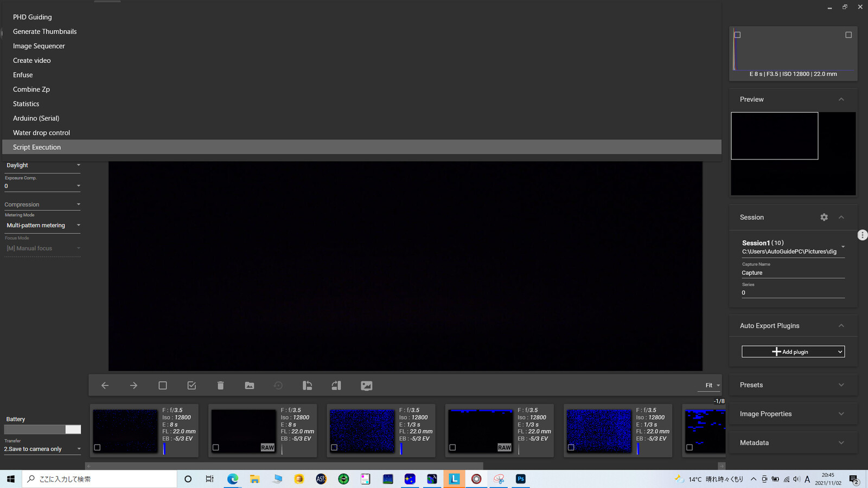Open the Windows Start menu
This screenshot has width=868, height=488.
(11, 479)
